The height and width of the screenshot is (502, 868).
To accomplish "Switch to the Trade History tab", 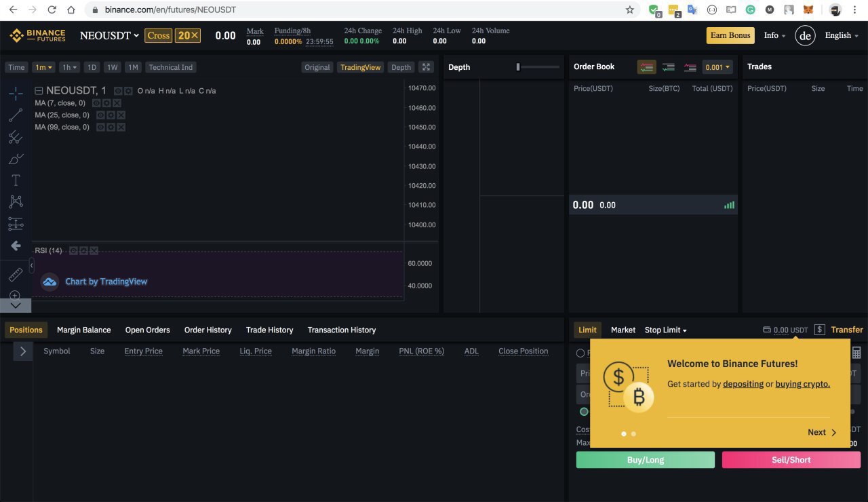I will [269, 330].
